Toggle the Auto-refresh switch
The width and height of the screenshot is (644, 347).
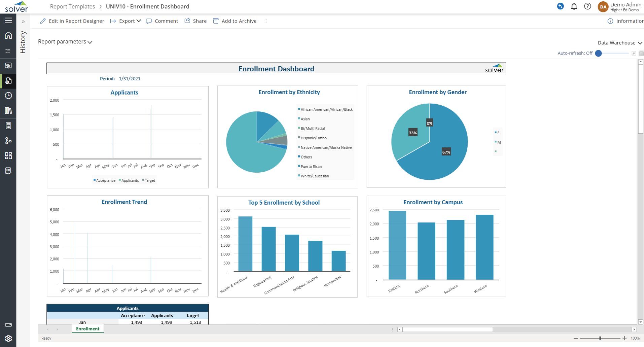click(599, 53)
